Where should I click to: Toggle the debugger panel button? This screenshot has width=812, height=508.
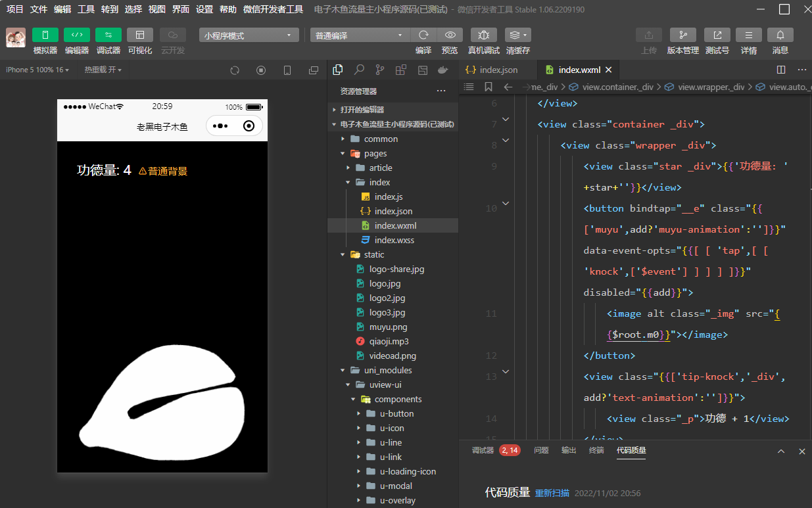(108, 35)
